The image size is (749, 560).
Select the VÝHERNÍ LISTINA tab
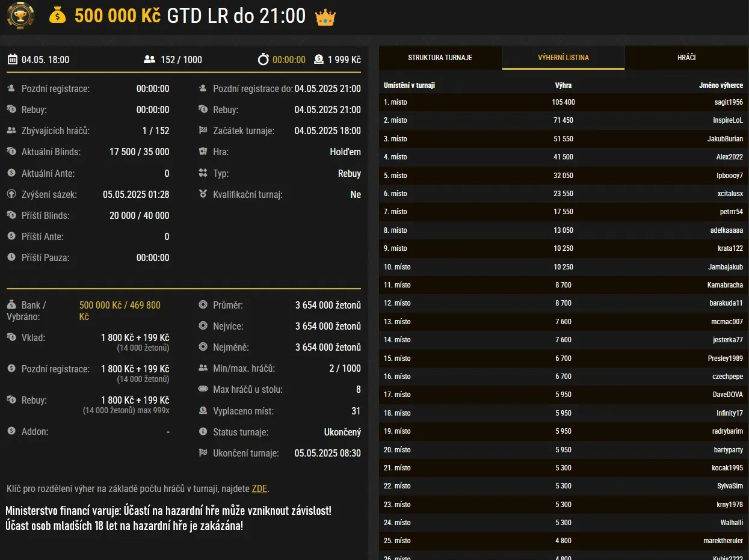(x=563, y=57)
